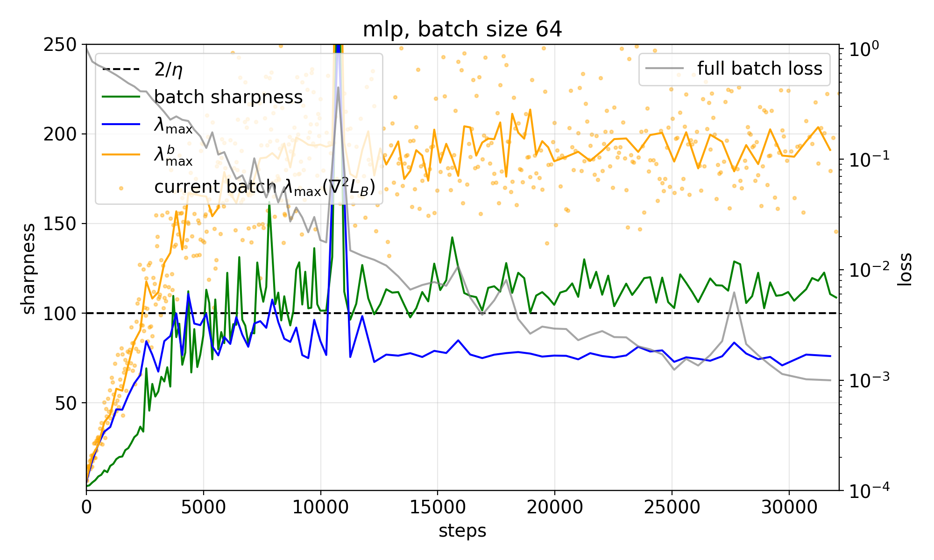Click the green batch sharpness legend swatch
The width and height of the screenshot is (934, 560).
121,97
